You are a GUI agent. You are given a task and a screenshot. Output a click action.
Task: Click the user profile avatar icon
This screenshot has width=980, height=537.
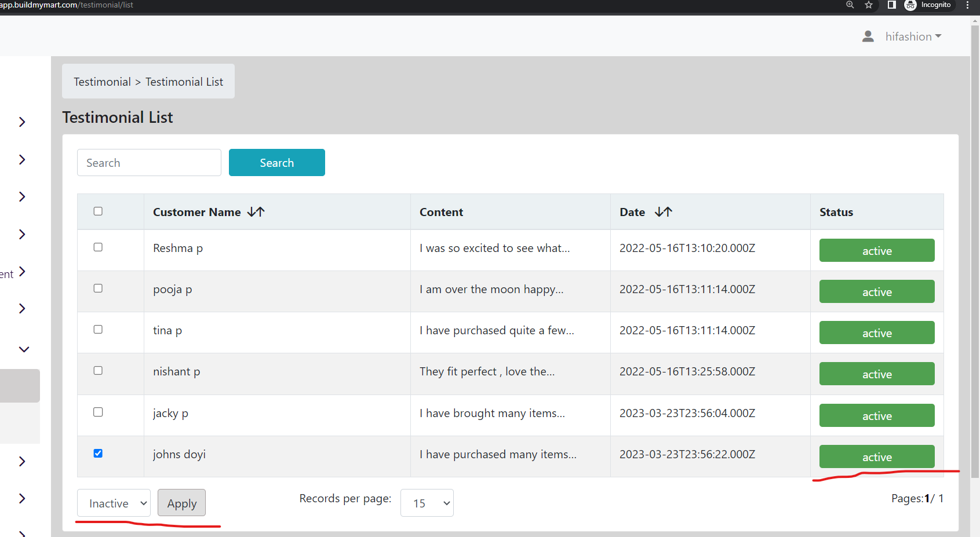[868, 36]
